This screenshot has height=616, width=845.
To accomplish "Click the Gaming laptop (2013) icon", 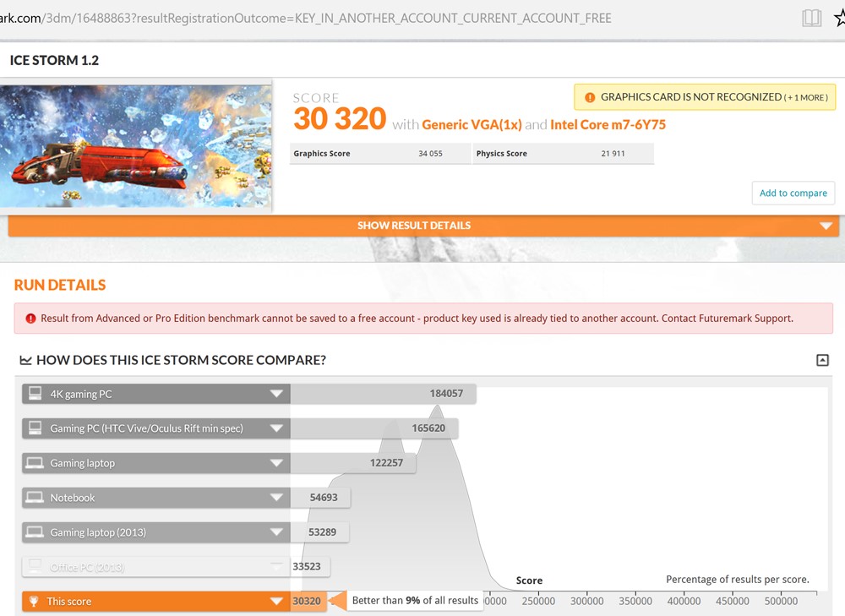I will pos(35,532).
